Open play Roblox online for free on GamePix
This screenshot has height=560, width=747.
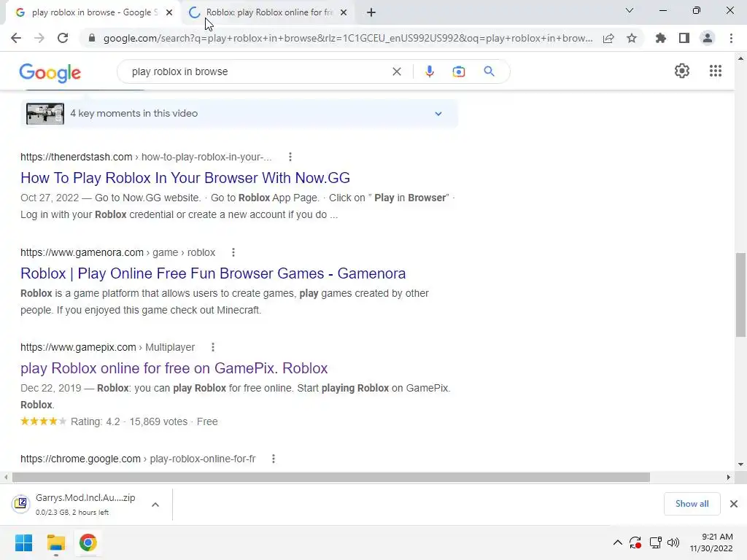tap(174, 368)
